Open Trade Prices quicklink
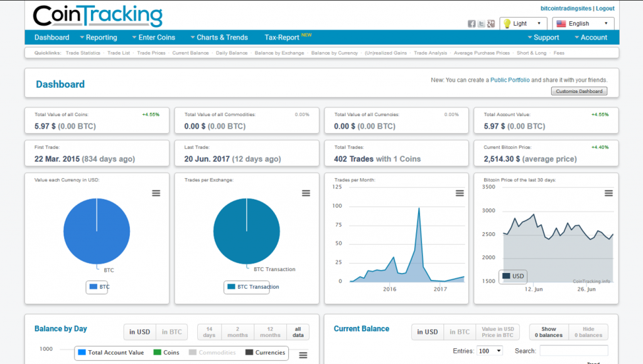 point(151,53)
